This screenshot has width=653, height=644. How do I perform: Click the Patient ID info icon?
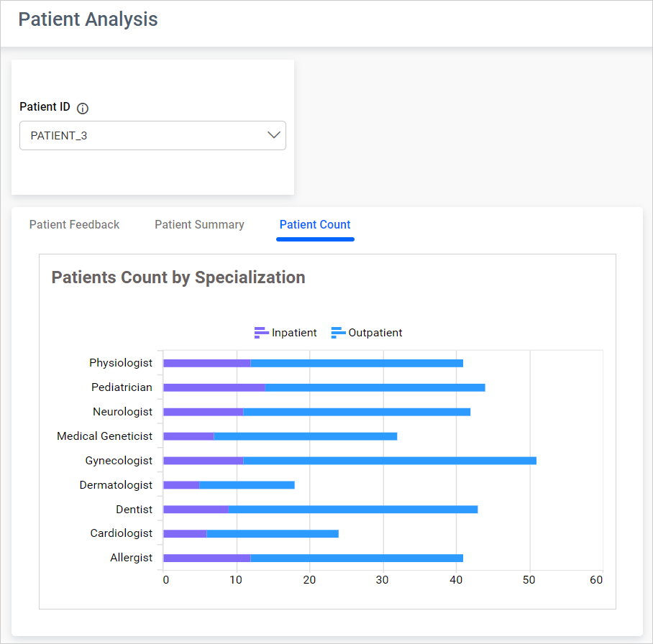click(x=83, y=109)
